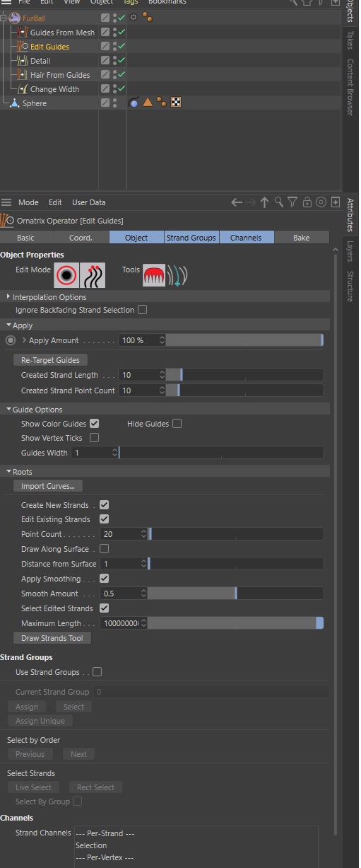
Task: Click Created Strand Length stepper arrows
Action: pyautogui.click(x=162, y=375)
